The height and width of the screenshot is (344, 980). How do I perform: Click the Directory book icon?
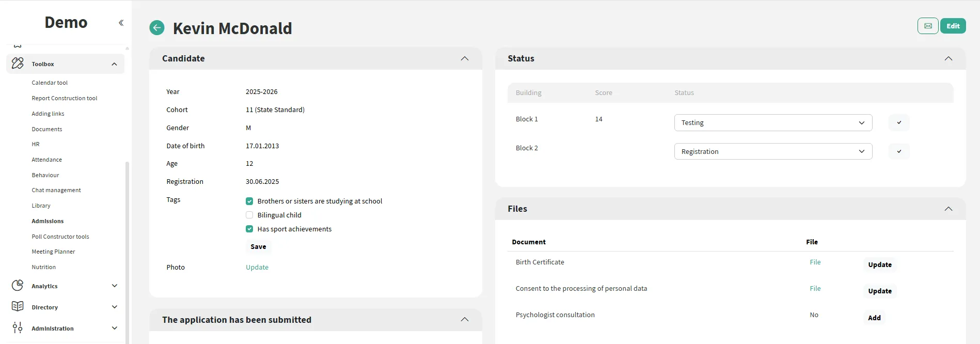(18, 307)
